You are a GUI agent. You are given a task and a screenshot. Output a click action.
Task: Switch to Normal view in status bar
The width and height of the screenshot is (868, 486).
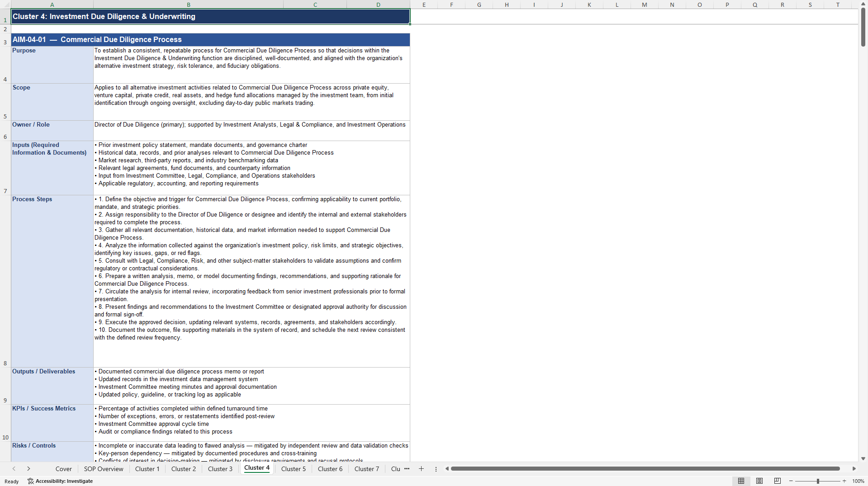741,481
